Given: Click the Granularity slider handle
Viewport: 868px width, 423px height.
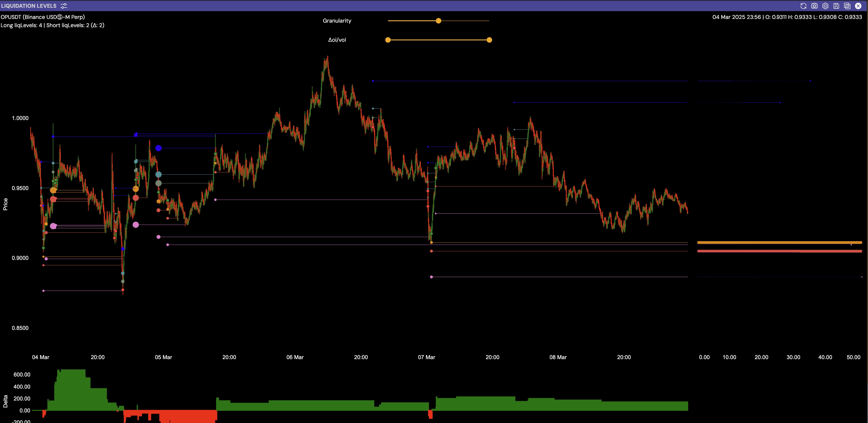Looking at the screenshot, I should pos(438,21).
